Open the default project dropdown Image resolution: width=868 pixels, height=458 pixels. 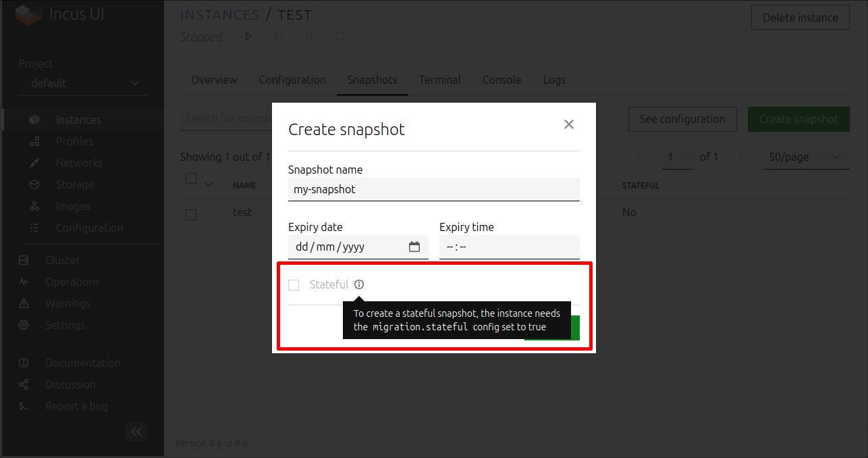click(x=83, y=83)
